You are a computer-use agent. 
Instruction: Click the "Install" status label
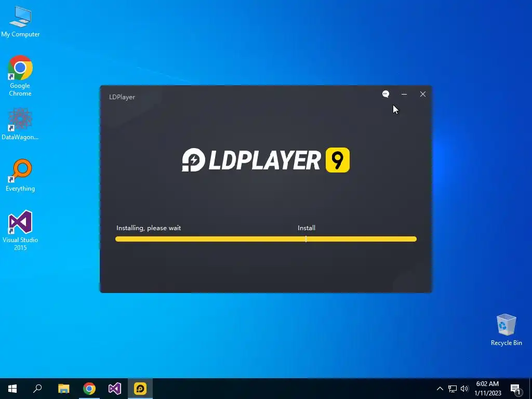tap(307, 228)
